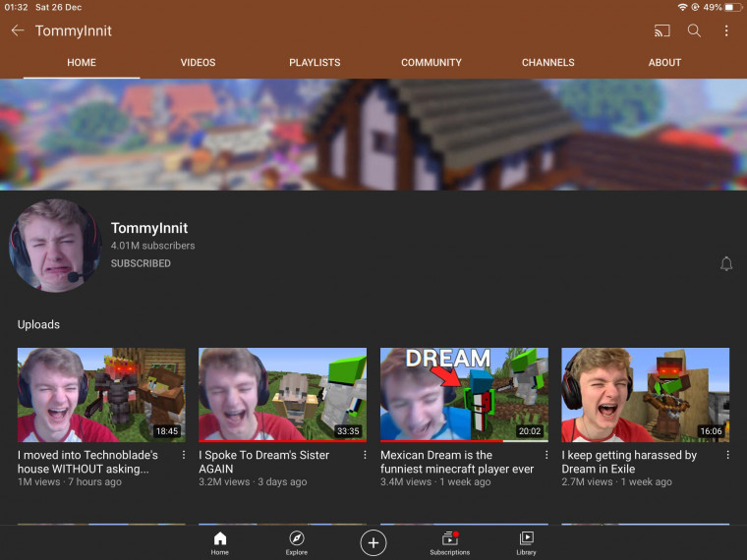The image size is (747, 560).
Task: Open the COMMUNITY tab
Action: [431, 62]
